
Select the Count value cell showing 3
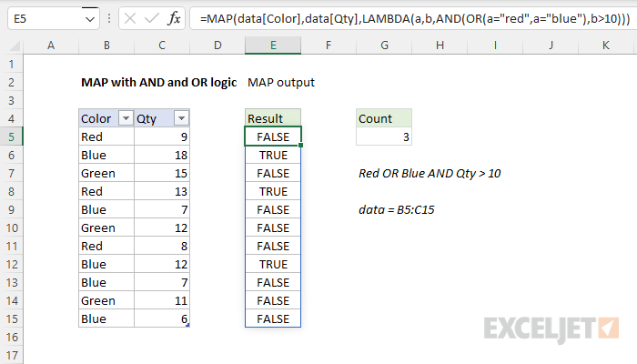[383, 136]
